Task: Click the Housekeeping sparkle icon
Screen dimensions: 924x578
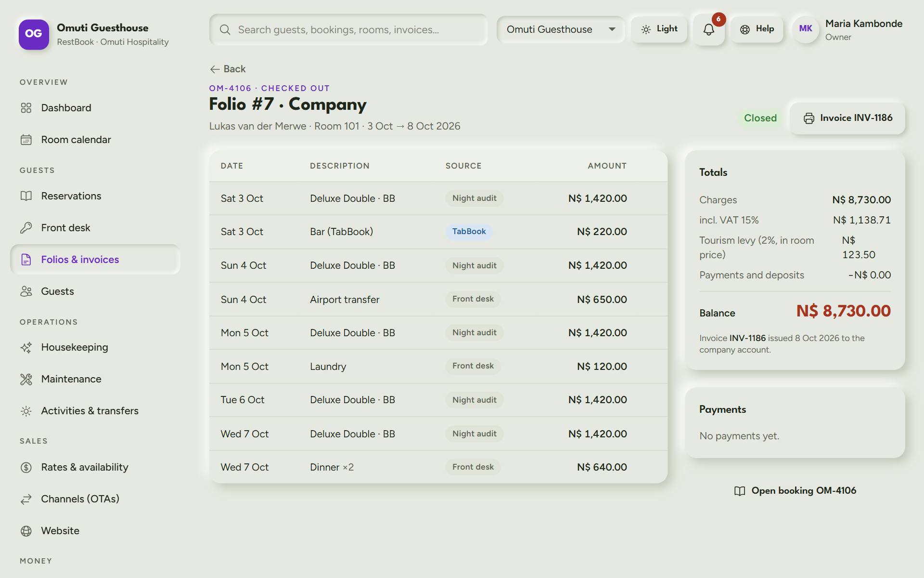Action: [x=26, y=347]
